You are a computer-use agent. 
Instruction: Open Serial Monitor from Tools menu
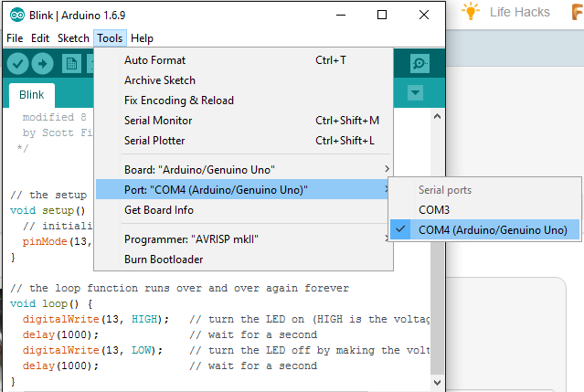(x=244, y=121)
